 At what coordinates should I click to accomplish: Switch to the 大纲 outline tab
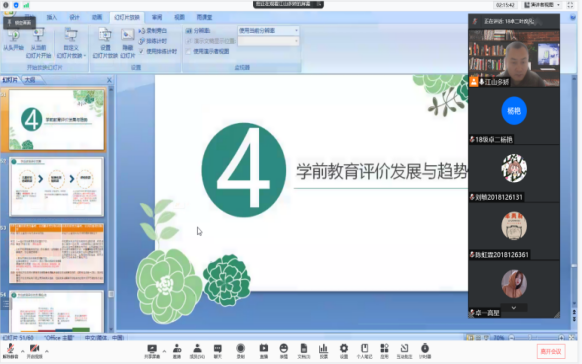pyautogui.click(x=30, y=80)
